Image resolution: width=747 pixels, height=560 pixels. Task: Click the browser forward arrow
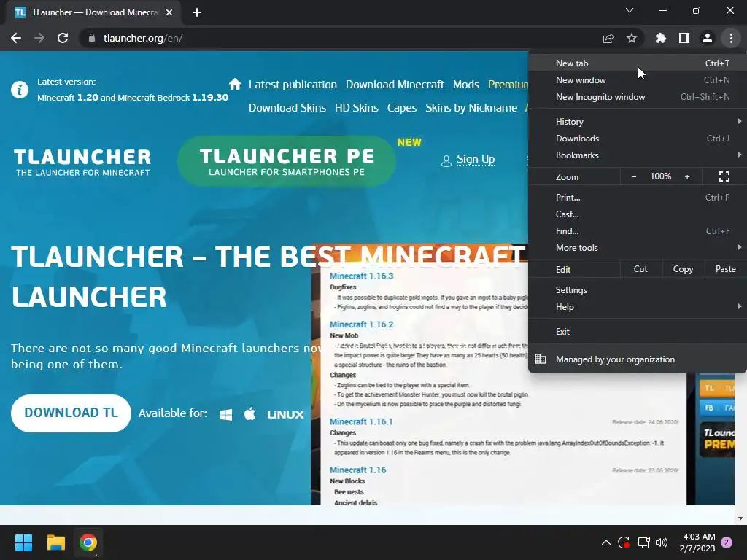39,38
